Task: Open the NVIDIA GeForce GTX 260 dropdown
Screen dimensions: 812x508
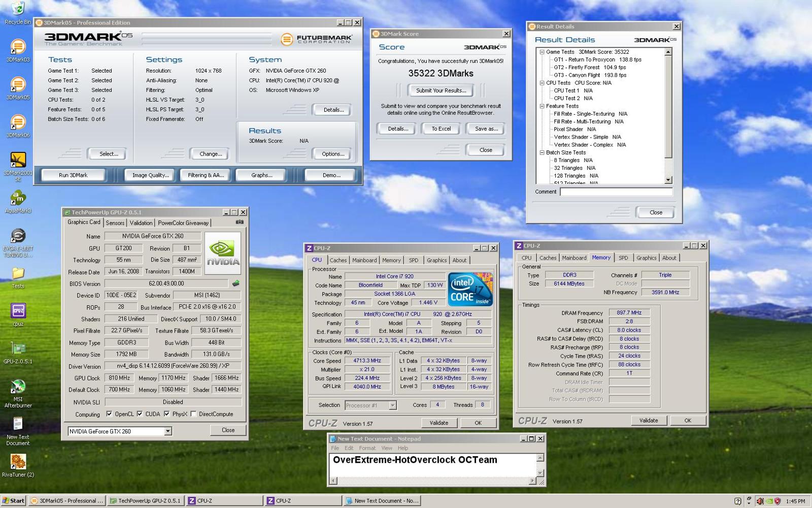Action: 168,431
